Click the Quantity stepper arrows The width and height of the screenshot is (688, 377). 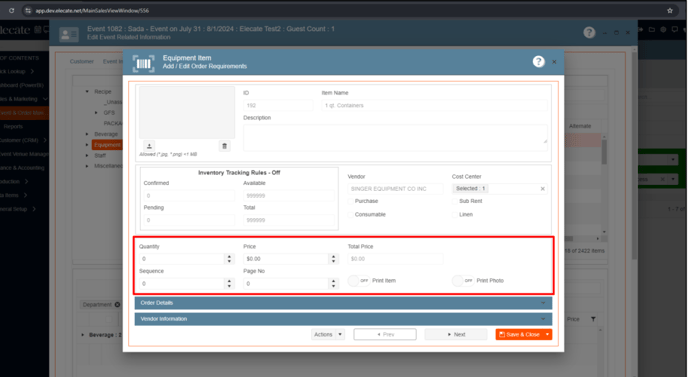[229, 259]
